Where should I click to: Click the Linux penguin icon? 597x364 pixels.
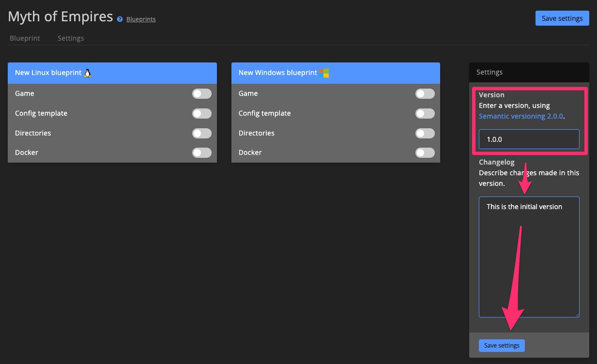87,73
